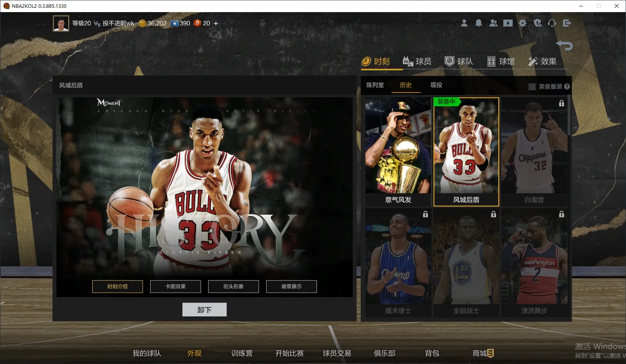This screenshot has height=364, width=626.
Task: Click the 徽章展示 button
Action: click(292, 286)
